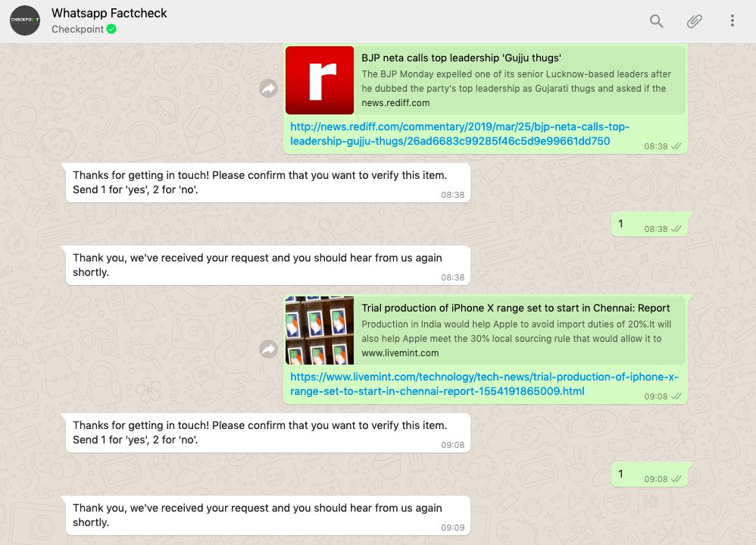Open the three-dot chat menu

(732, 21)
